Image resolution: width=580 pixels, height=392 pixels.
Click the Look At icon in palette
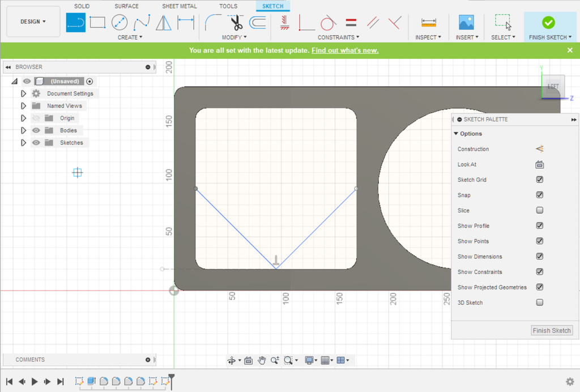click(539, 165)
